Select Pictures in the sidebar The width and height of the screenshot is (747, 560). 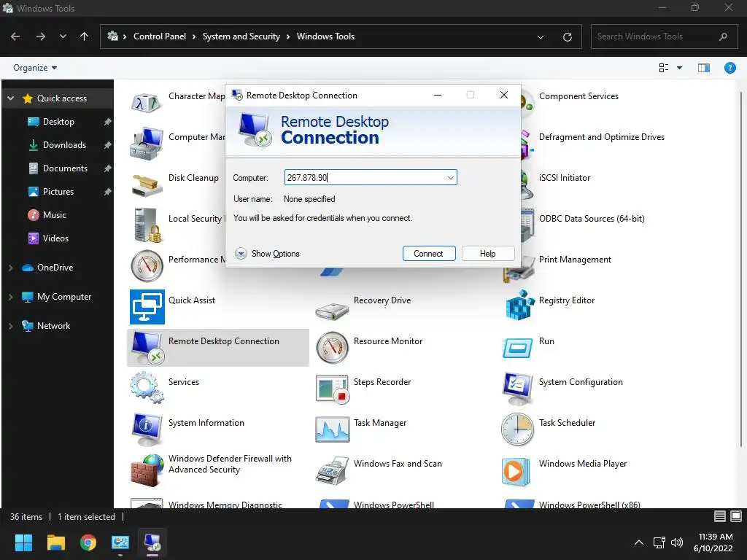coord(58,192)
